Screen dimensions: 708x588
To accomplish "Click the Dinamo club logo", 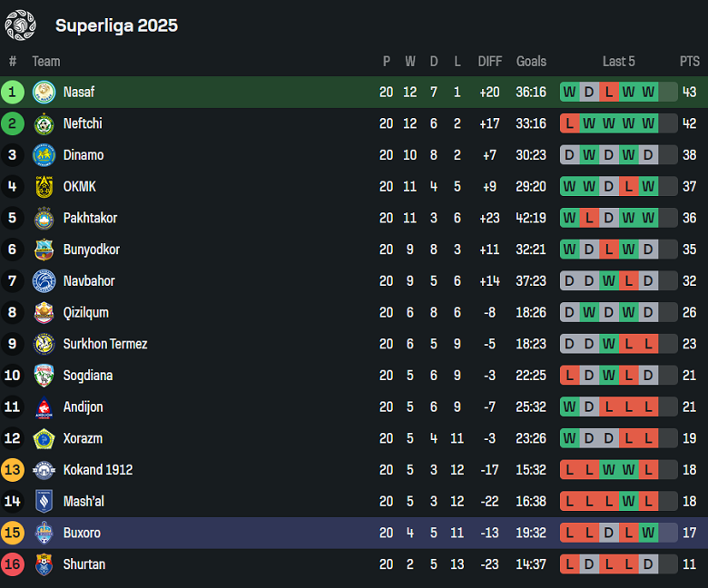I will click(44, 155).
